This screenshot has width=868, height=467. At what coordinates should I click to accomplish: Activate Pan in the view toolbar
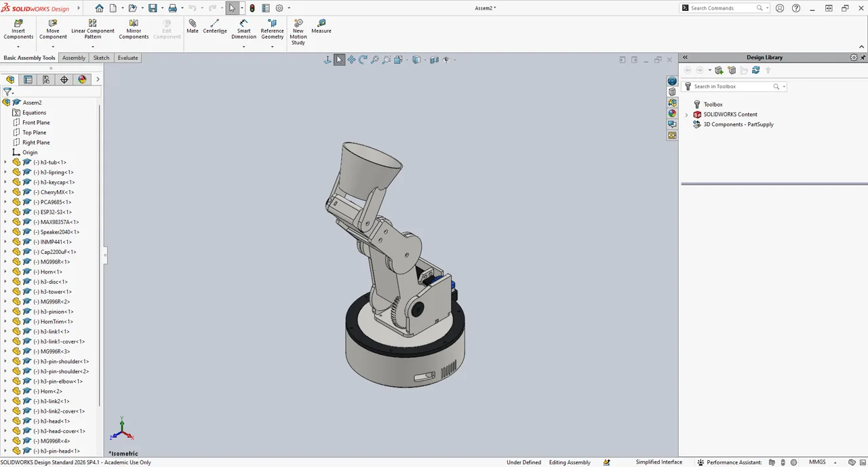click(x=351, y=60)
